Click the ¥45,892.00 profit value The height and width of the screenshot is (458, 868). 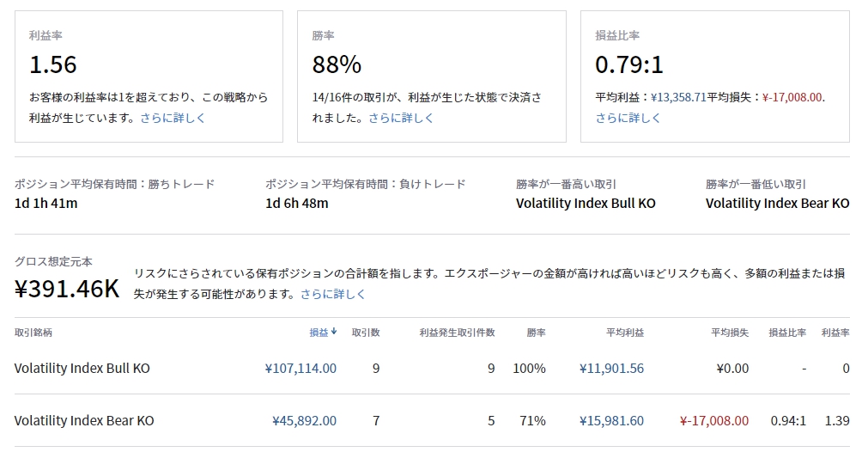[x=304, y=421]
